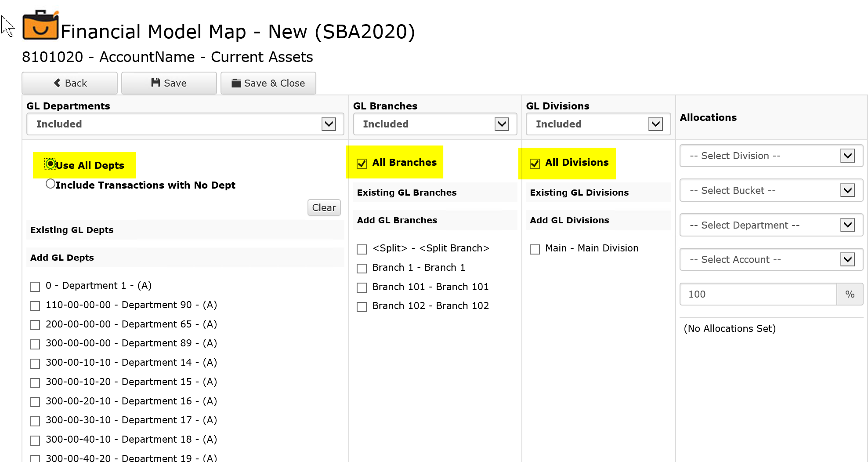Open the GL Branches Included dropdown

click(x=435, y=124)
